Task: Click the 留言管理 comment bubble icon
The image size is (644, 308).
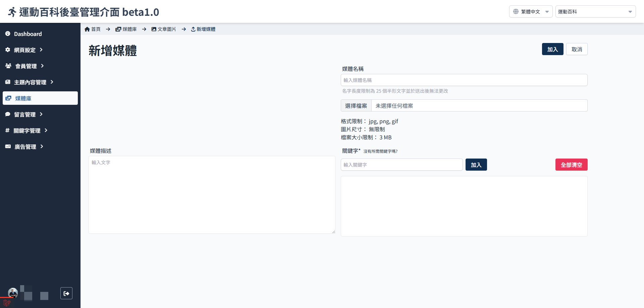Action: (x=8, y=114)
